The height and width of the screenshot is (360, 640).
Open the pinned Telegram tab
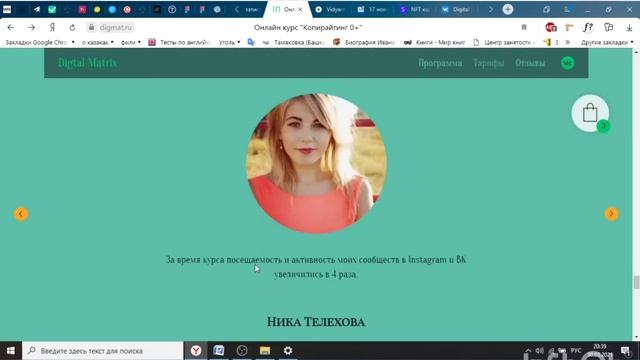tap(37, 9)
